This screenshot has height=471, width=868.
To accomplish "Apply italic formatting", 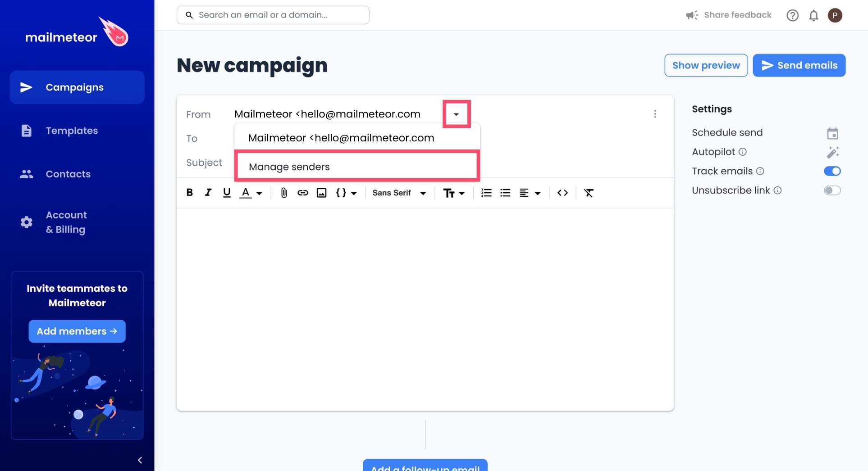I will click(208, 193).
